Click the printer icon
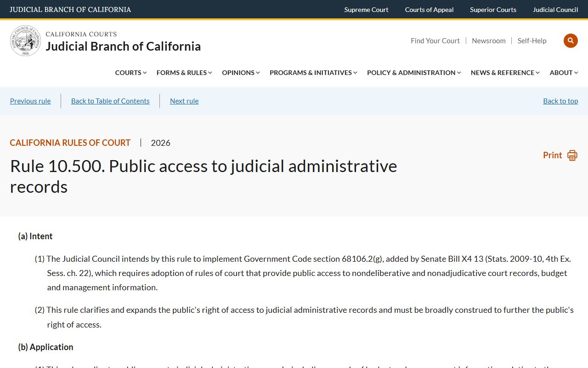Image resolution: width=588 pixels, height=368 pixels. point(572,155)
